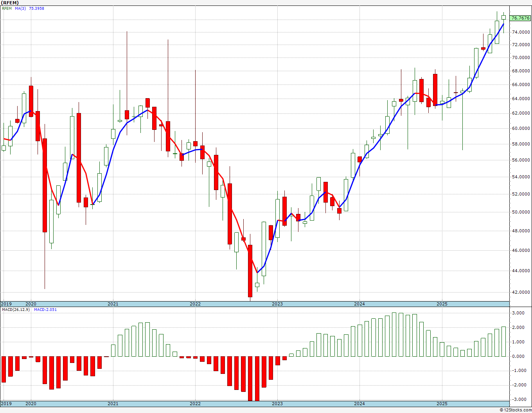This screenshot has width=532, height=413.
Task: Click the 44.0000 price axis label
Action: pos(521,271)
